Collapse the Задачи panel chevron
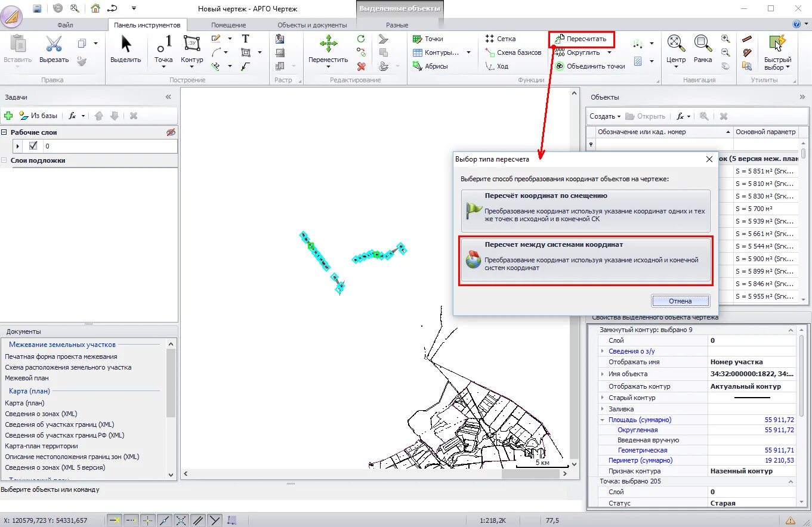 pyautogui.click(x=168, y=97)
